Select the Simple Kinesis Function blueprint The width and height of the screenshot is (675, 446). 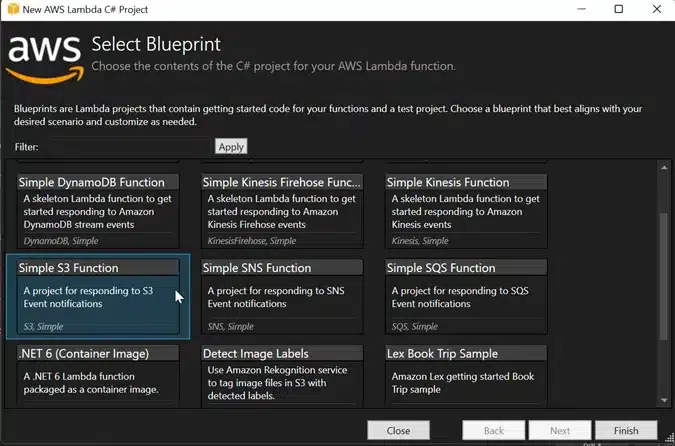[x=466, y=211]
